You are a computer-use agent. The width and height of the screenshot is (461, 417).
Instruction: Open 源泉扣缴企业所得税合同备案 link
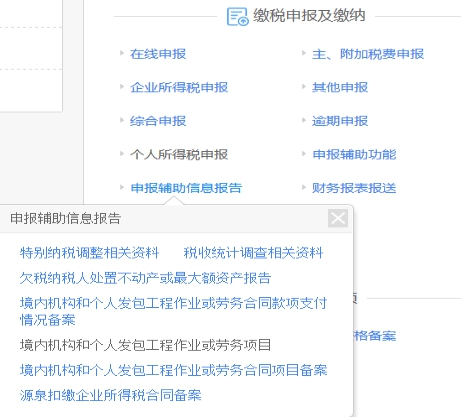[x=110, y=395]
